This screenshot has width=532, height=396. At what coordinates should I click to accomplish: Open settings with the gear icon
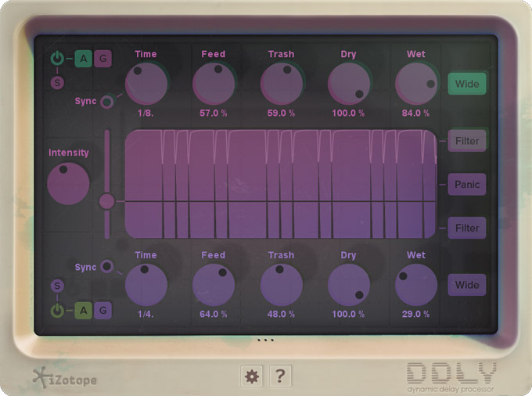[251, 376]
